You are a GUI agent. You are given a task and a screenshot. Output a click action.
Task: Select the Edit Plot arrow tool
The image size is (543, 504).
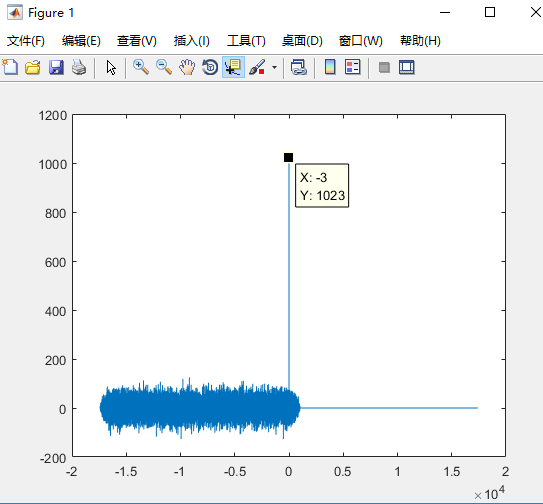[111, 67]
